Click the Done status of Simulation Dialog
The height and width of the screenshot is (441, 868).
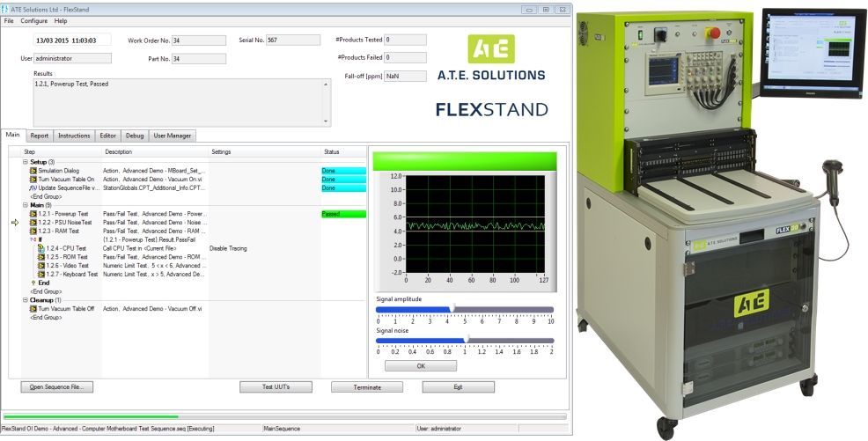pos(344,171)
